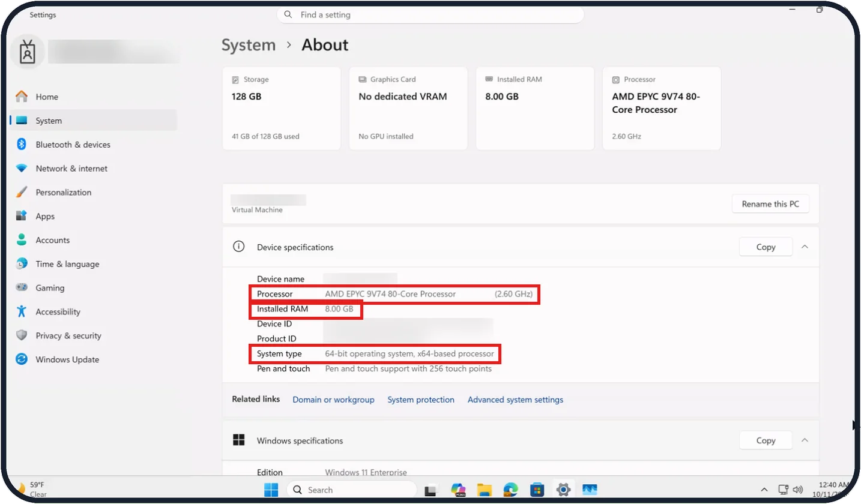
Task: Open the Apps settings page
Action: 94,217
